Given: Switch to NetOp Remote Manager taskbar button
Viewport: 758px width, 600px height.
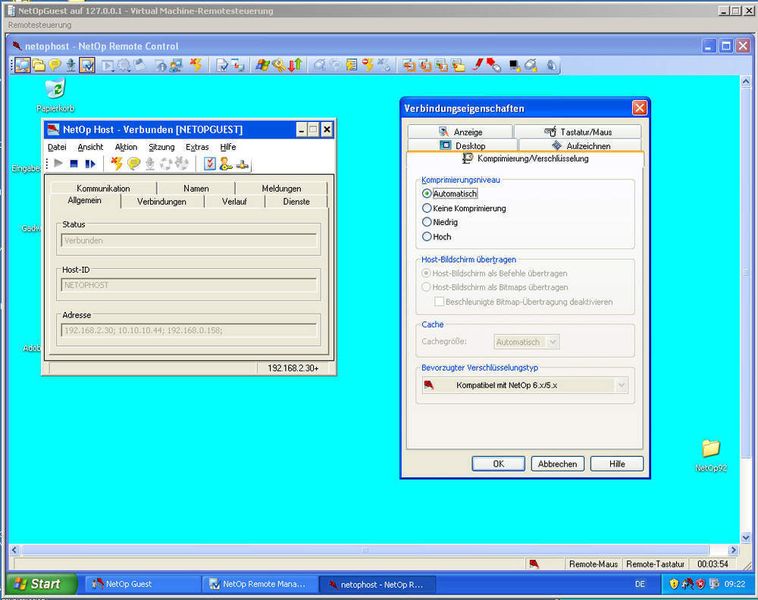Looking at the screenshot, I should 260,584.
